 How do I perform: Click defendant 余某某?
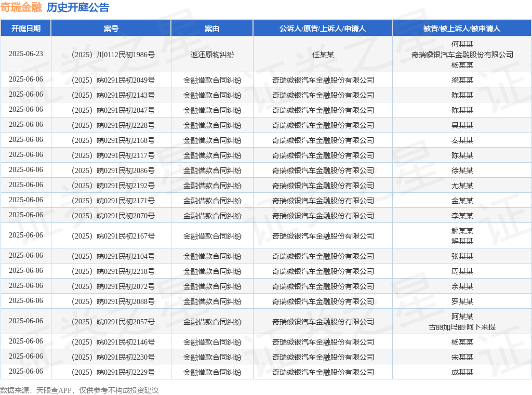coord(462,286)
